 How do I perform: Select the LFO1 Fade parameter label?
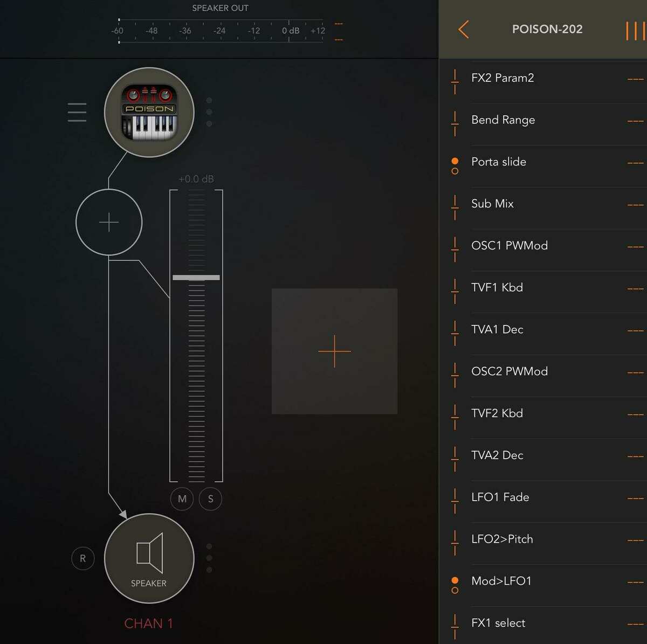click(500, 497)
